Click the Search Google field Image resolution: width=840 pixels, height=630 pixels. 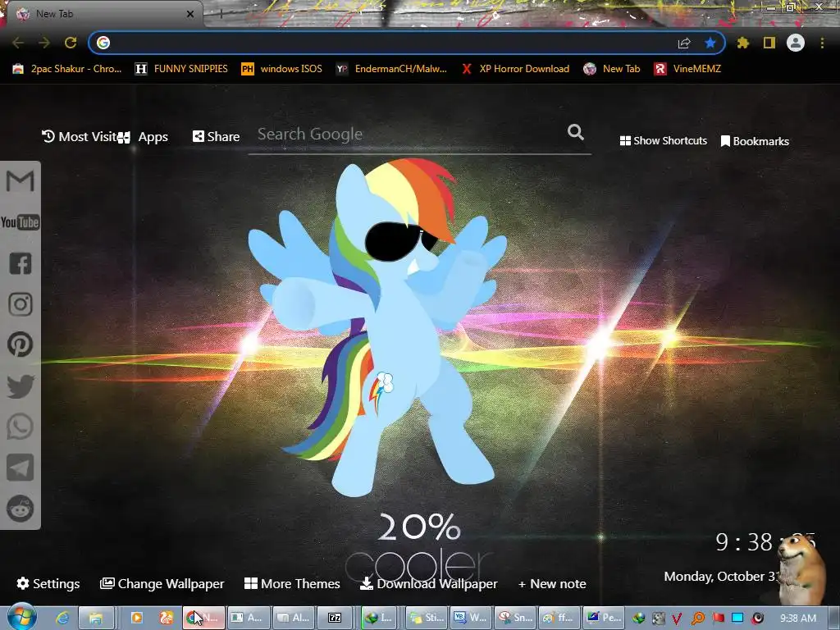(x=410, y=134)
